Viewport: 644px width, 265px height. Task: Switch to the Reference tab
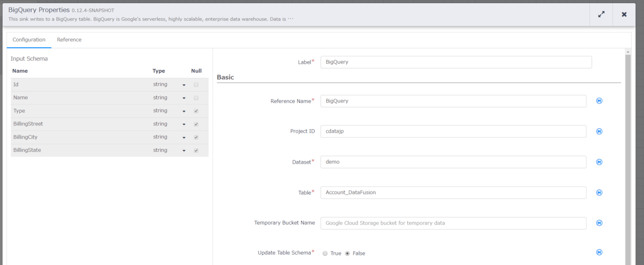69,40
